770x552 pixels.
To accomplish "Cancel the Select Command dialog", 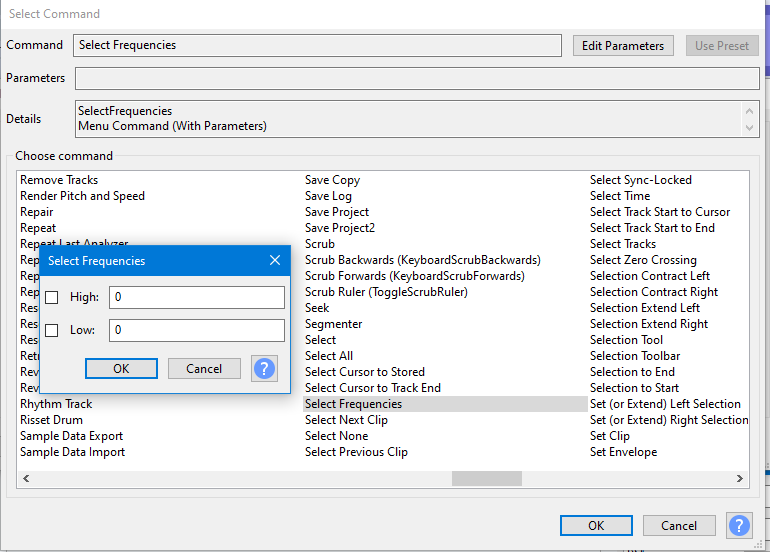I will (x=679, y=526).
